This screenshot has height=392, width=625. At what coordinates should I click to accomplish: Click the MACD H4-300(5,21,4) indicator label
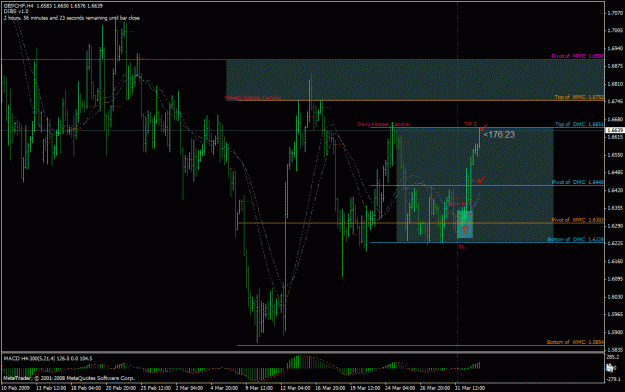click(x=48, y=359)
